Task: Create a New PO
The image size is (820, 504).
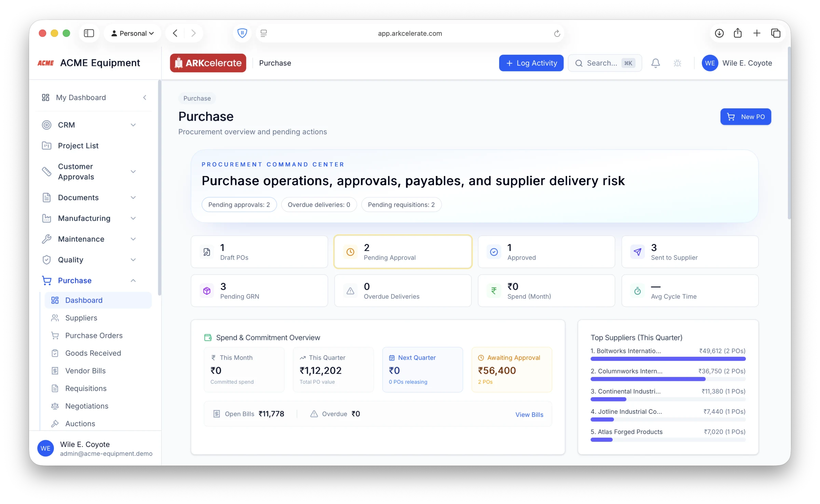Action: 746,117
